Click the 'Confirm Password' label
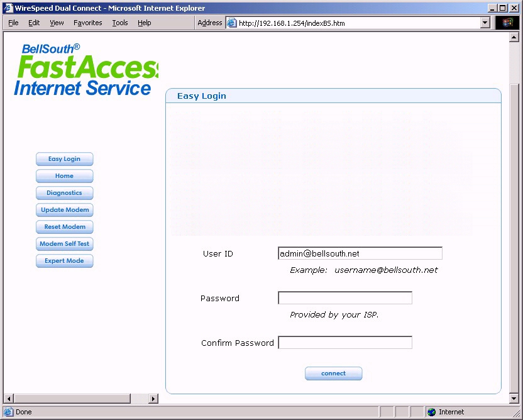Screen dimensions: 523x420 point(237,343)
